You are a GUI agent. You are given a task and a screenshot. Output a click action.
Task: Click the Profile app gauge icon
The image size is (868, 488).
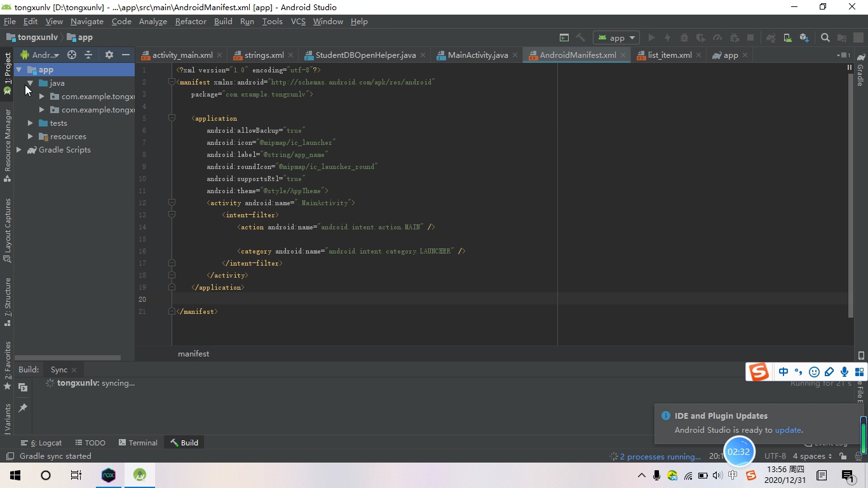point(717,37)
